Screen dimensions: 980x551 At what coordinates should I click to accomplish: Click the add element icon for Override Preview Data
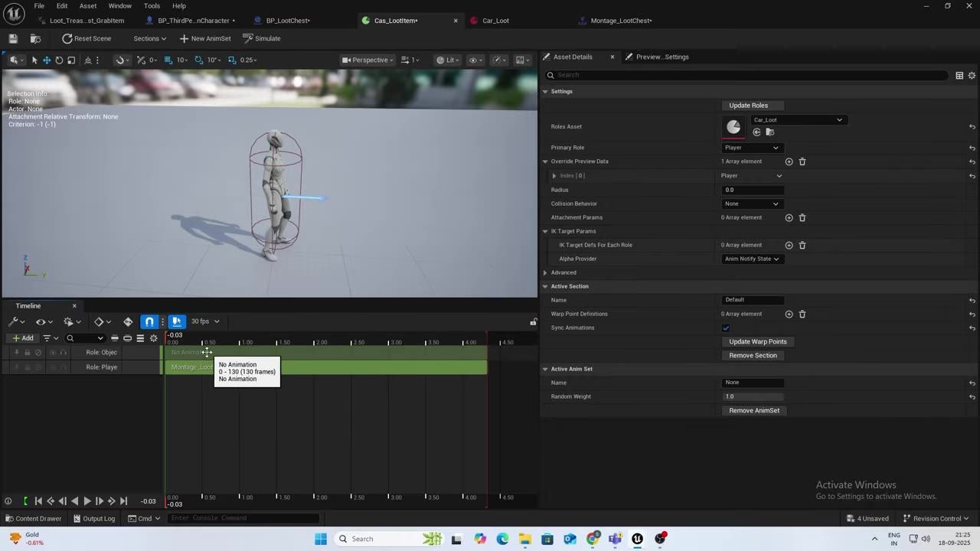[x=789, y=161]
